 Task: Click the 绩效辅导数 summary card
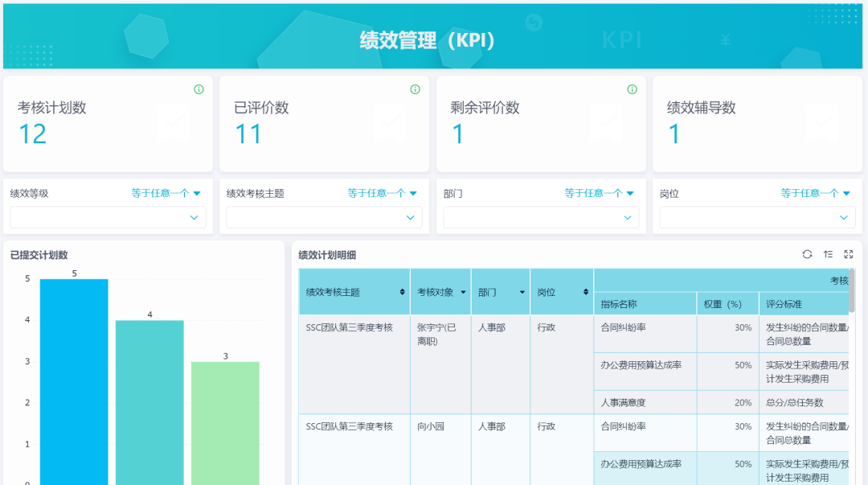click(757, 124)
